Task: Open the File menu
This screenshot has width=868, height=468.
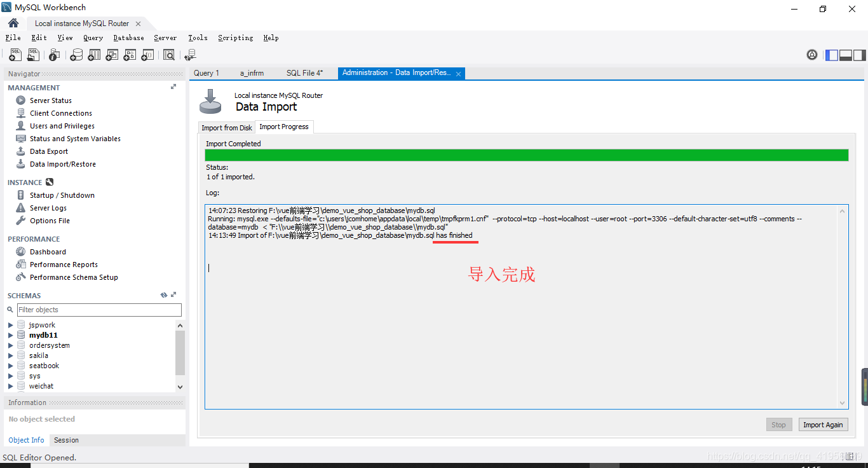Action: tap(13, 38)
